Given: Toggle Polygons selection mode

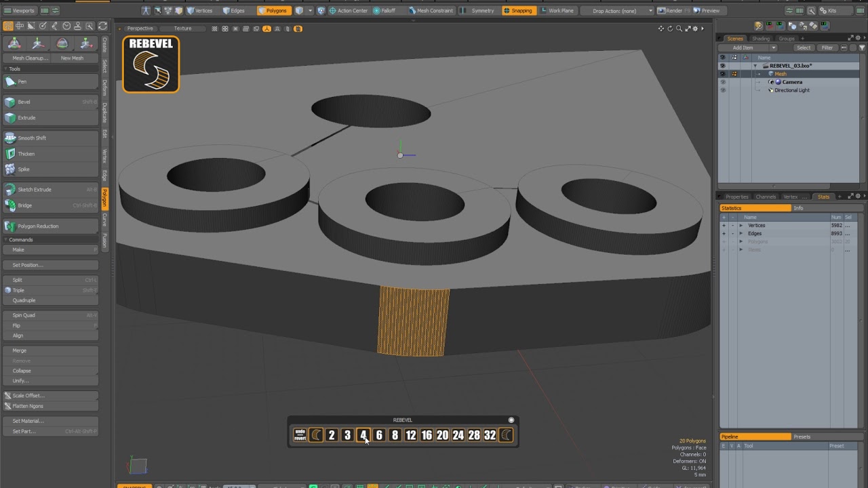Looking at the screenshot, I should click(273, 11).
